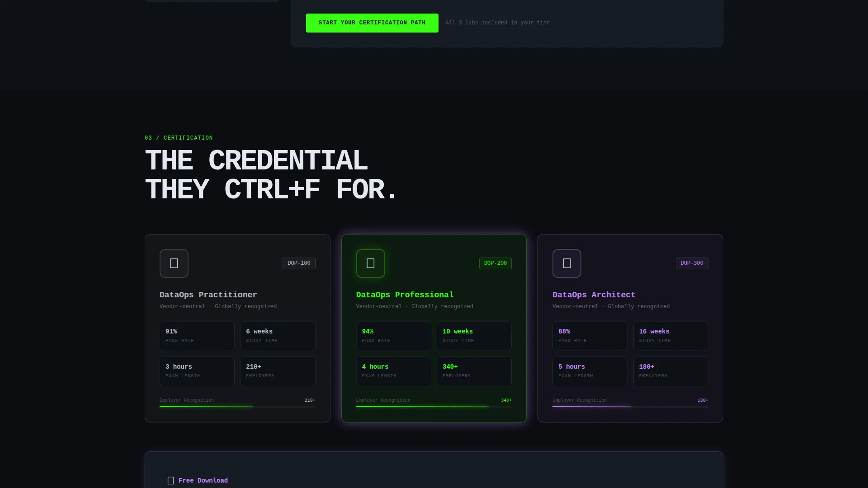Select the 91% pass rate tile
Viewport: 868px width, 488px height.
pyautogui.click(x=197, y=336)
